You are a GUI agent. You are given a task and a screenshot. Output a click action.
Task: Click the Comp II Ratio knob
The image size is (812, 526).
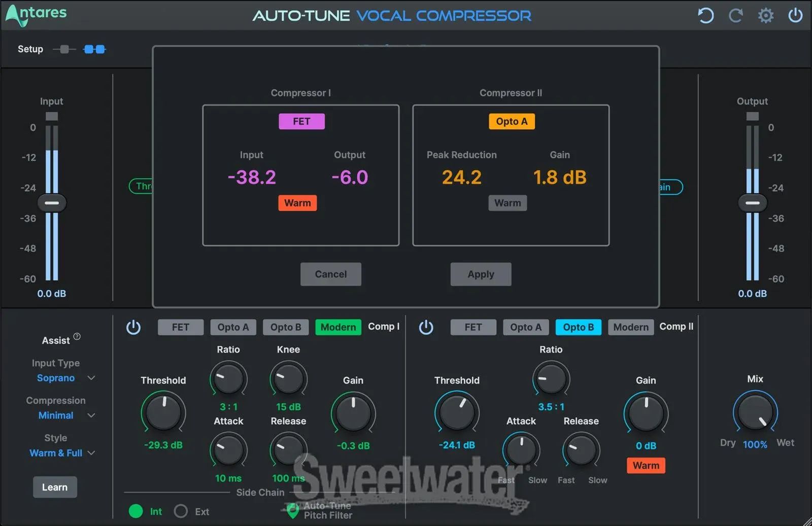click(551, 379)
